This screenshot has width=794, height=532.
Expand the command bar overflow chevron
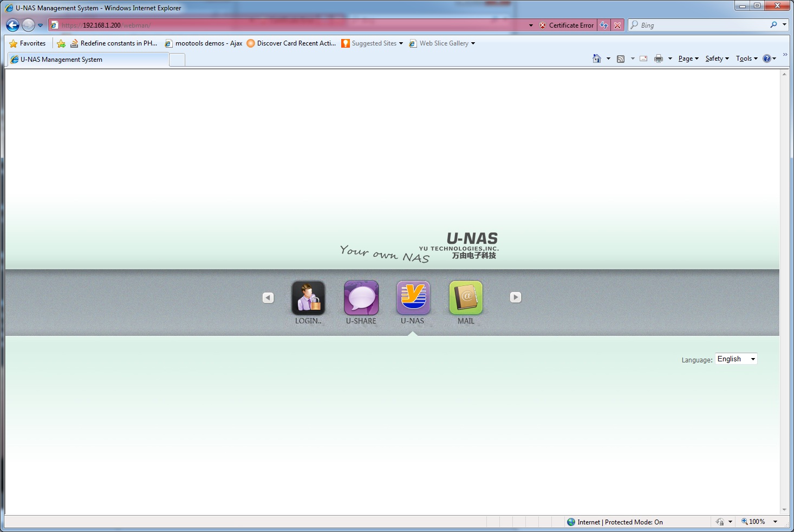pos(785,55)
